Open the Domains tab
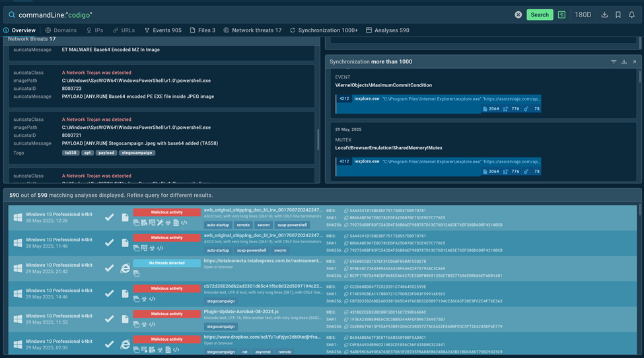The image size is (644, 358). (61, 30)
